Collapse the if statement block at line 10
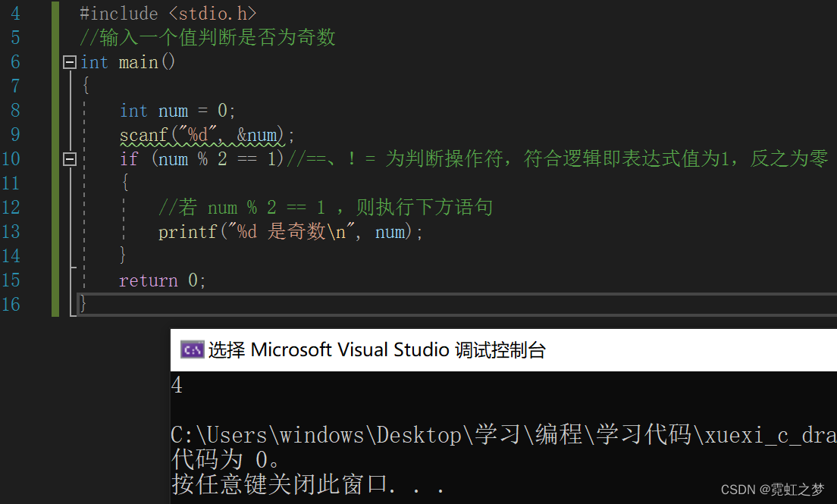 point(70,159)
